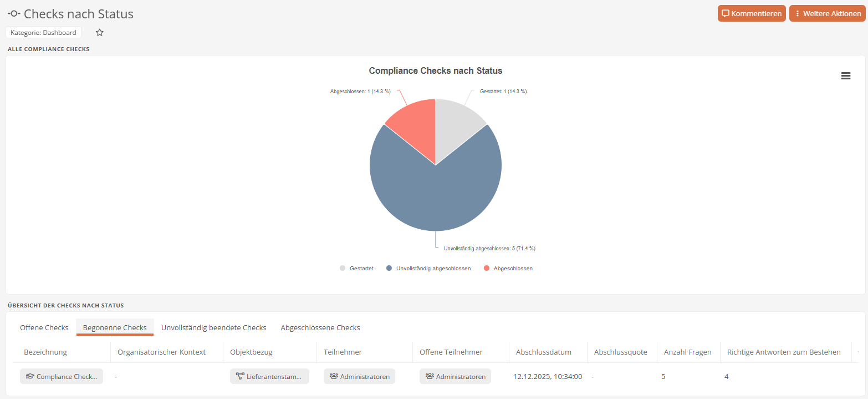This screenshot has width=868, height=399.
Task: Open the Abgeschlossene Checks tab
Action: tap(320, 328)
